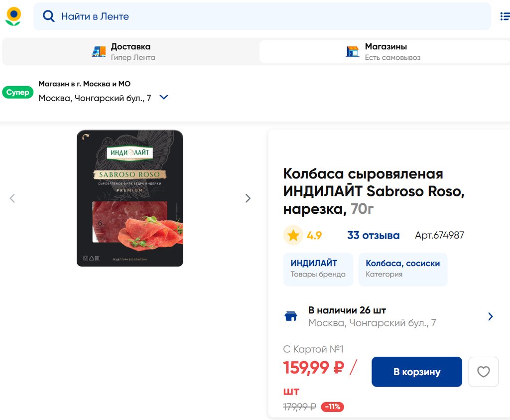510x420 pixels.
Task: Expand the Moscow store address dropdown
Action: (164, 98)
